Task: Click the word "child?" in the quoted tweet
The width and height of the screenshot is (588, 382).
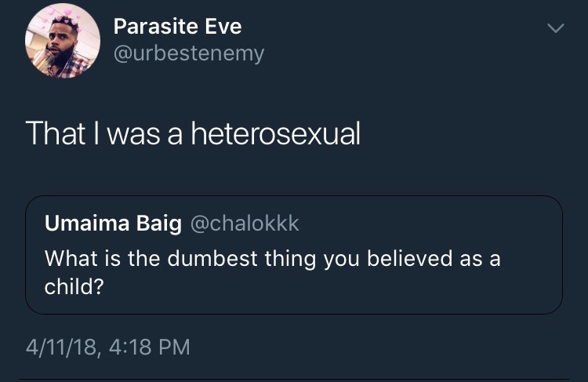Action: tap(74, 286)
